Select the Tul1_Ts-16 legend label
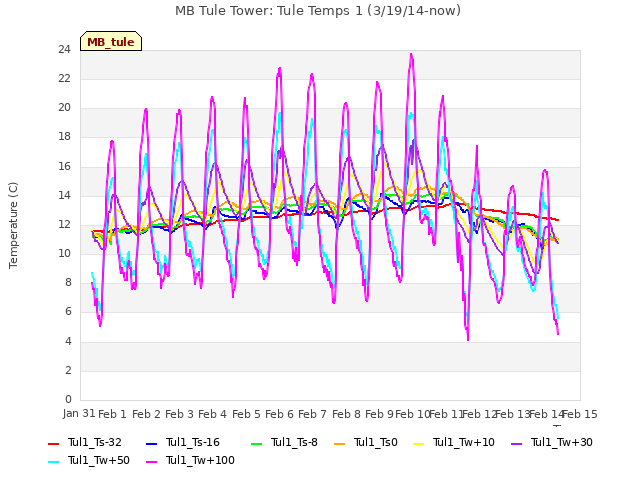The height and width of the screenshot is (480, 640). [193, 442]
